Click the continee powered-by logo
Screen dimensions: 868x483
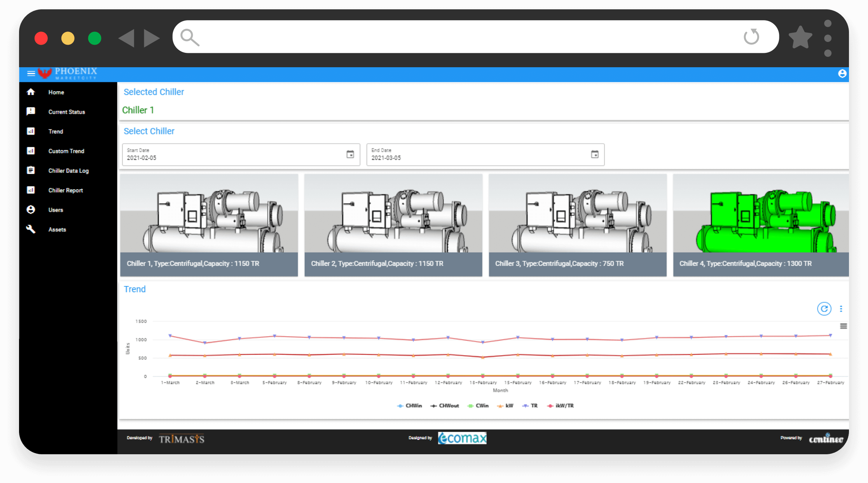tap(826, 439)
